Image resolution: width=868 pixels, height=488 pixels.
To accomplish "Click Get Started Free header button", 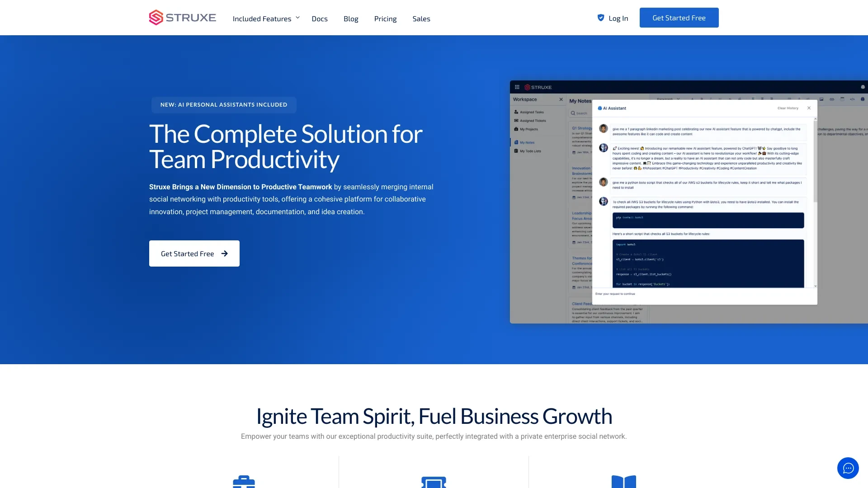I will tap(679, 17).
